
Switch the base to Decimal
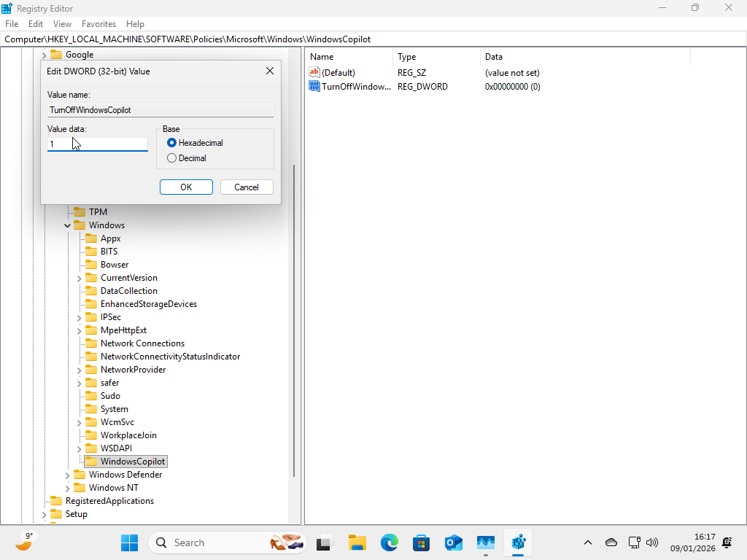171,157
